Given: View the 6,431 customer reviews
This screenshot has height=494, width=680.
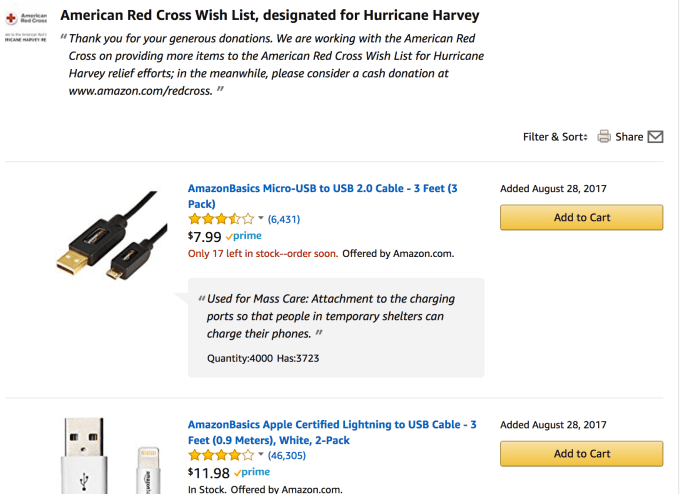Looking at the screenshot, I should point(284,219).
